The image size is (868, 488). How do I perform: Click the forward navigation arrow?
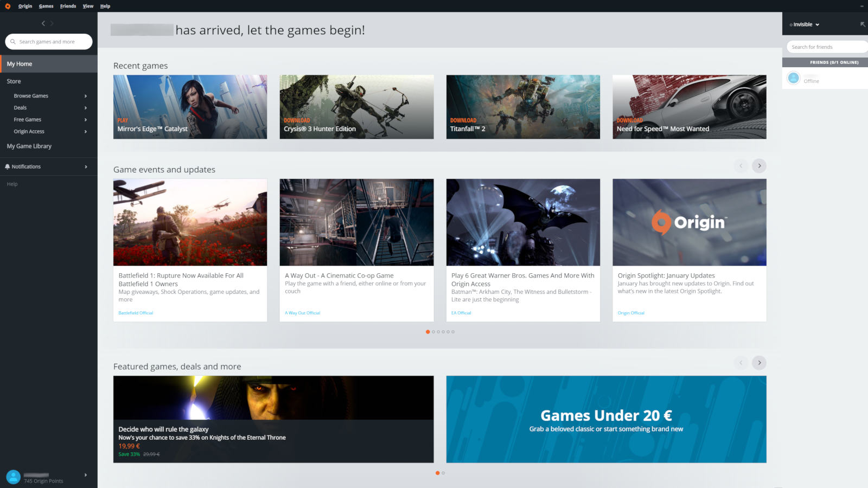tap(52, 23)
